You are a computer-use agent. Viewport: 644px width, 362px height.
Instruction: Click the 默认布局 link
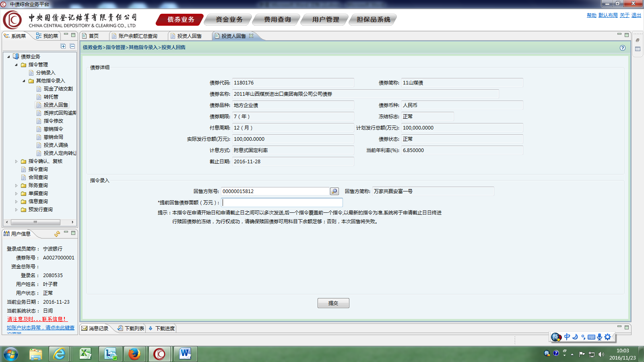tap(608, 15)
